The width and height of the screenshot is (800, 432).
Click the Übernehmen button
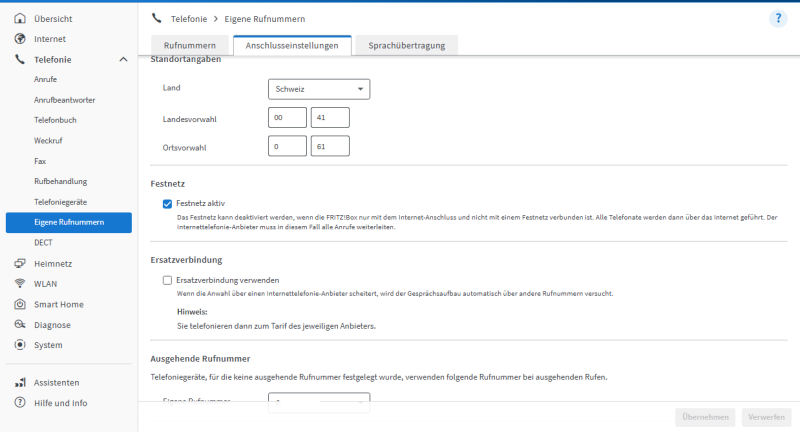click(x=705, y=417)
